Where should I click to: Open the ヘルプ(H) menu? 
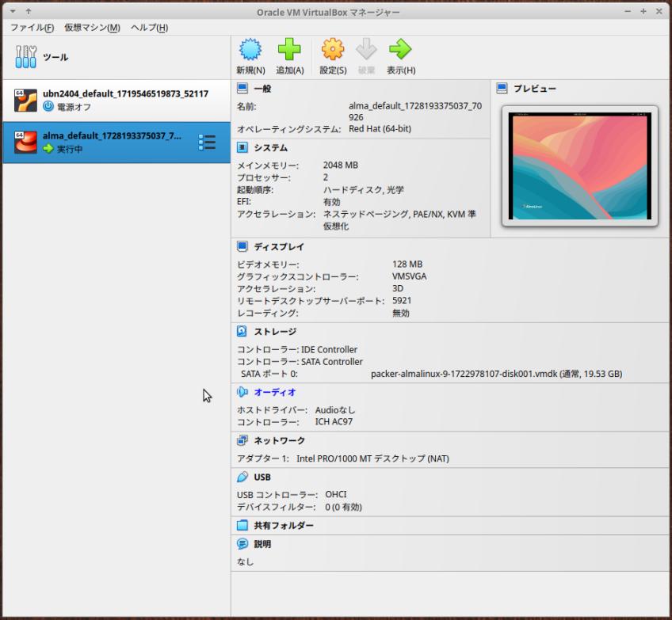pos(149,28)
